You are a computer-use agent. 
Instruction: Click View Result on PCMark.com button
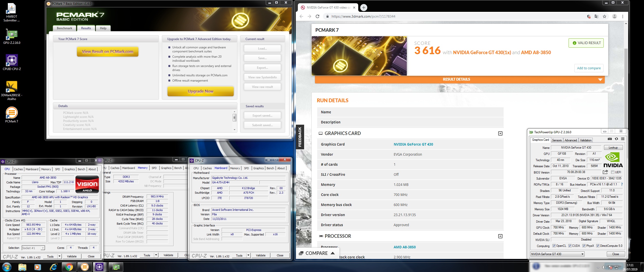107,51
